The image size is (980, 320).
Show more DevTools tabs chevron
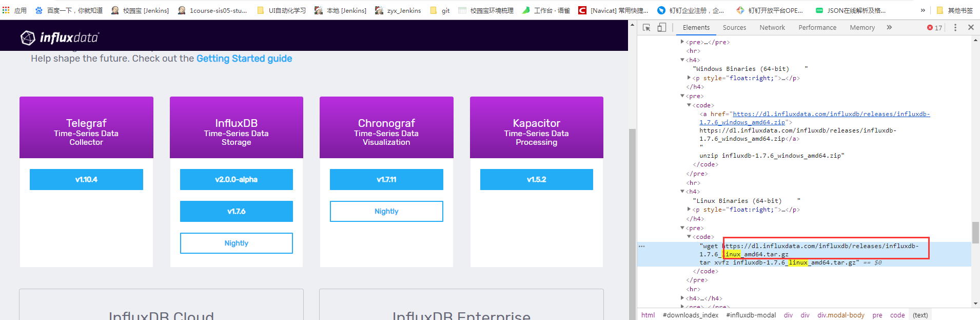[889, 28]
